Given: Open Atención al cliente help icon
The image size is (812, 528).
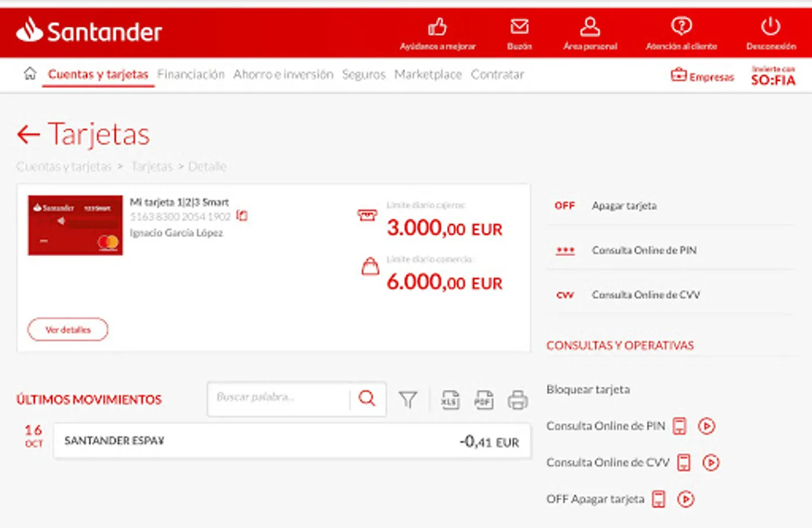Looking at the screenshot, I should point(681,26).
